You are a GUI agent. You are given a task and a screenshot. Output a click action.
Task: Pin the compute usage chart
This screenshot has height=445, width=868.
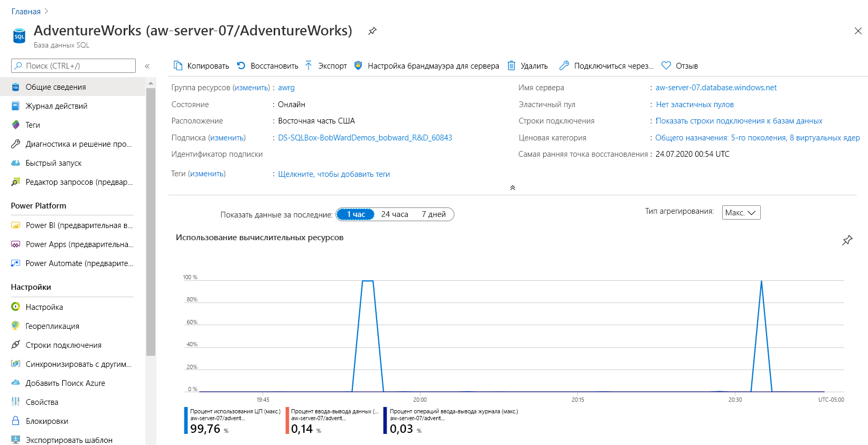(847, 240)
